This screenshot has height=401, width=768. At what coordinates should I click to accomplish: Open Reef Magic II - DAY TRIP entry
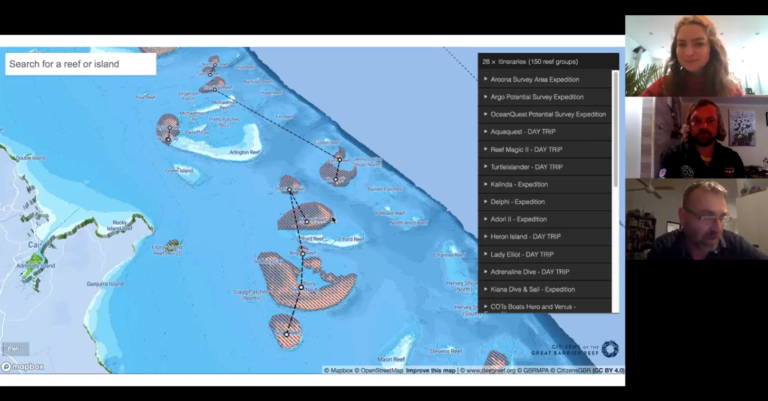click(546, 149)
